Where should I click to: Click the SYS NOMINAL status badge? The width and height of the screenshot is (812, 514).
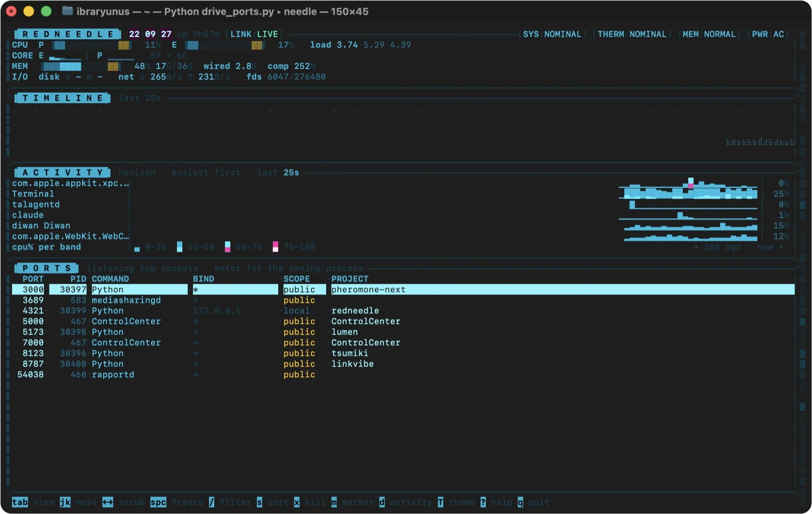click(552, 34)
